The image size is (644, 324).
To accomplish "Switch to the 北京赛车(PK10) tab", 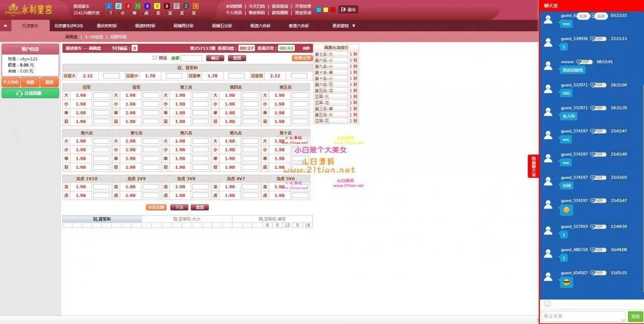I will pyautogui.click(x=68, y=26).
